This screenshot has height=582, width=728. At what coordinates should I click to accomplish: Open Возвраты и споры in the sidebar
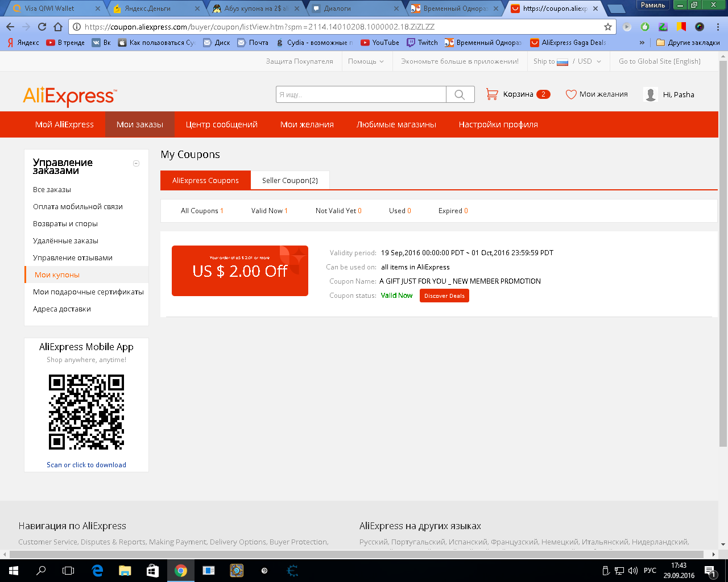pyautogui.click(x=65, y=224)
